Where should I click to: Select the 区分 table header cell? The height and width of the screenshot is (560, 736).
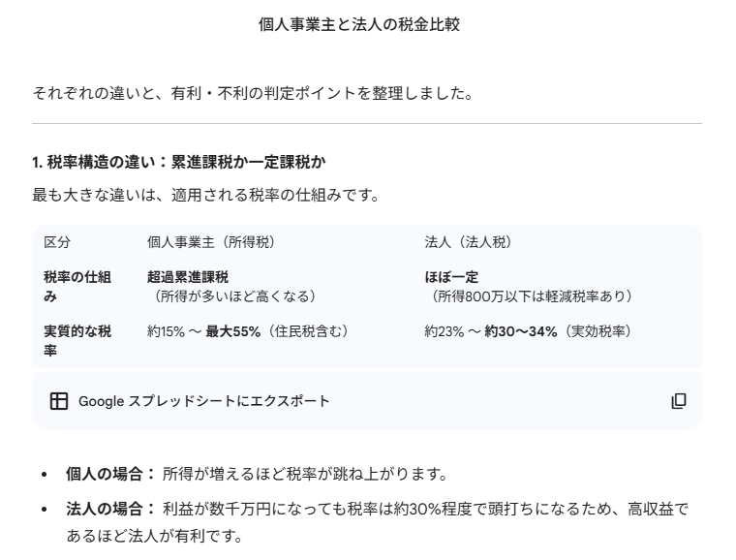57,241
